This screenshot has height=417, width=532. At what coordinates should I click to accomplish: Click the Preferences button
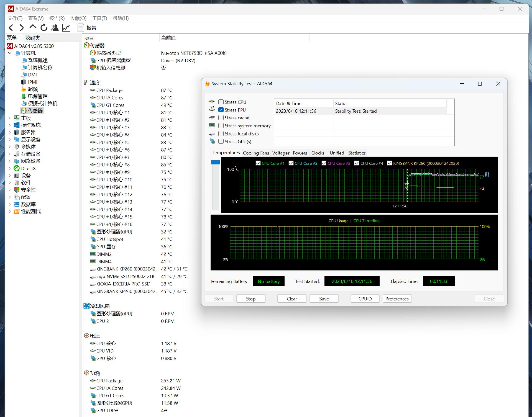click(x=397, y=299)
